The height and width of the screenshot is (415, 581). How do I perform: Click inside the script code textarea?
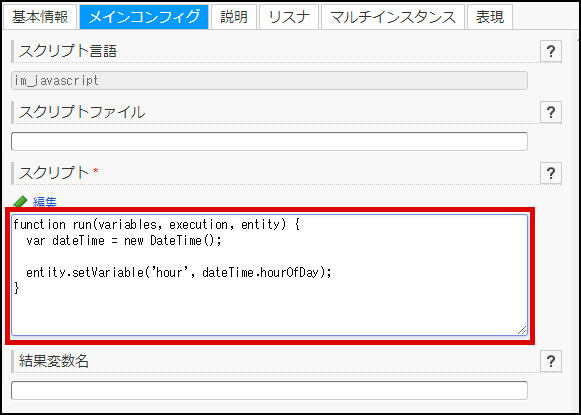(269, 275)
